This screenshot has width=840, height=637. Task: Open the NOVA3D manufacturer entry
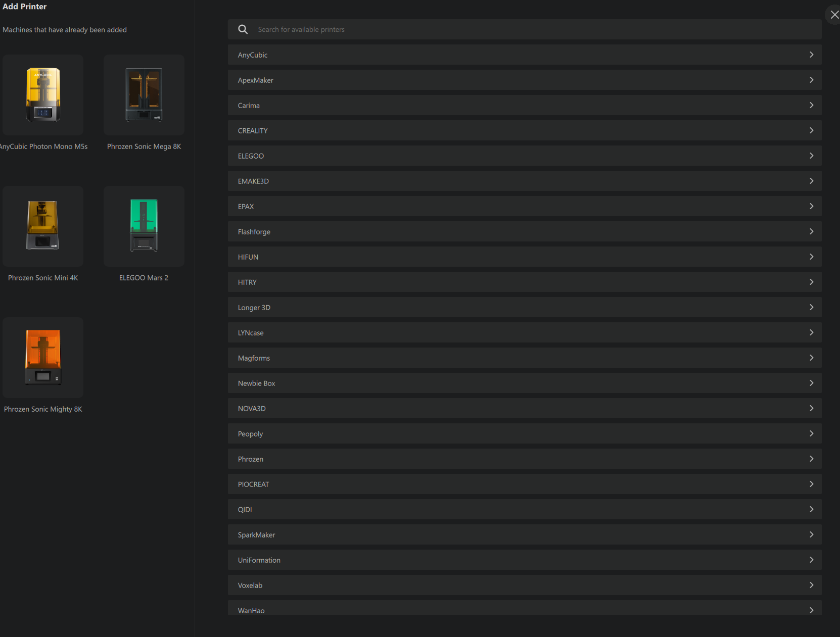point(524,408)
